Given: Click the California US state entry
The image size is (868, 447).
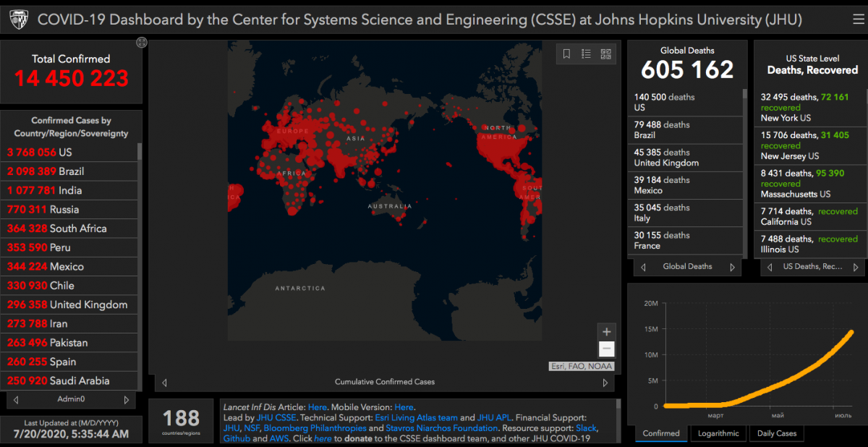Looking at the screenshot, I should 810,216.
